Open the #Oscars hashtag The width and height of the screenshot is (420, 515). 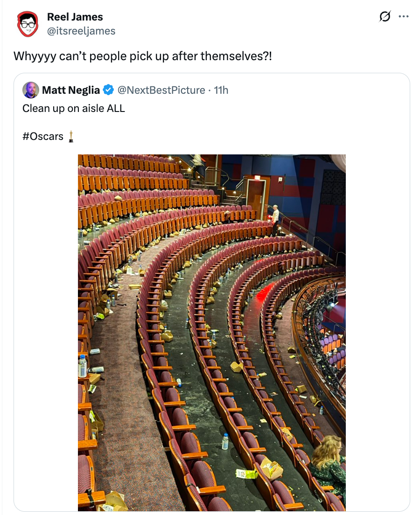coord(42,137)
